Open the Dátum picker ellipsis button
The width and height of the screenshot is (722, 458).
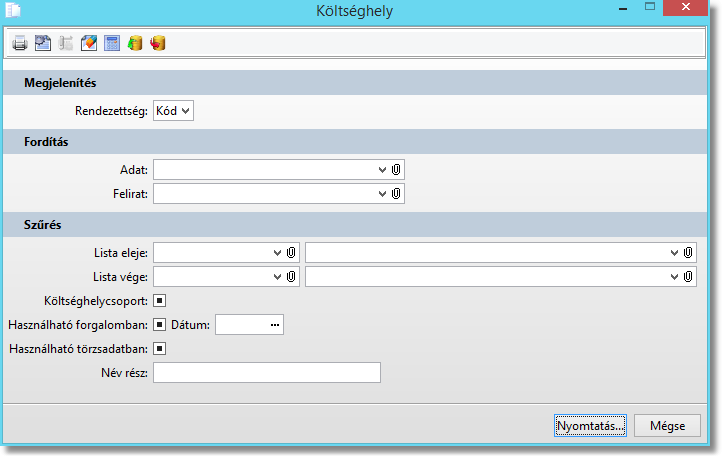[x=275, y=325]
